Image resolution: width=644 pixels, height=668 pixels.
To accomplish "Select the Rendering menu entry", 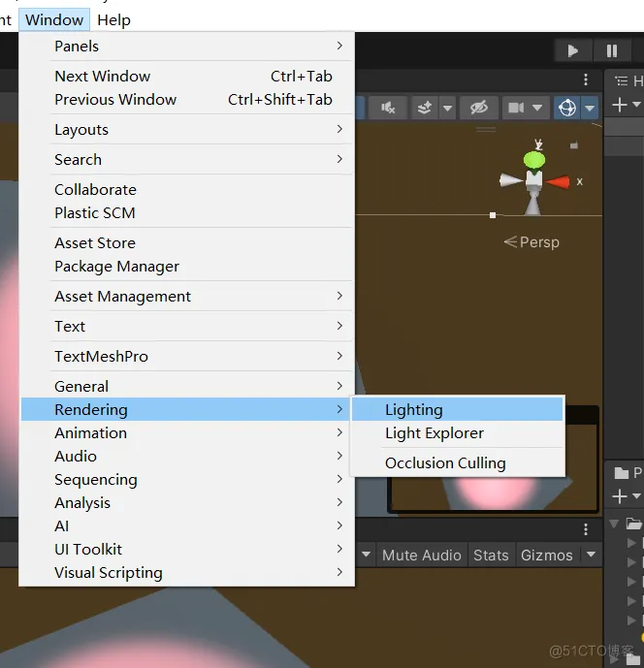I will (187, 409).
